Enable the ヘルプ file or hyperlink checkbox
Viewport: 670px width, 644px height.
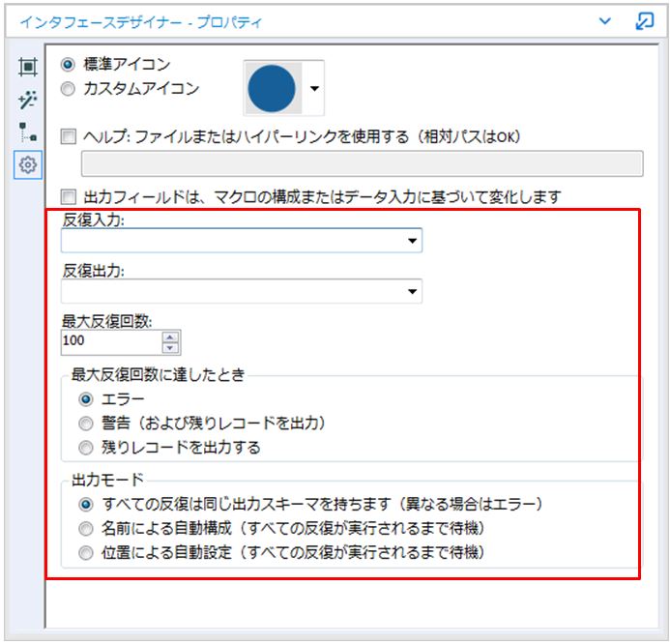pyautogui.click(x=68, y=137)
